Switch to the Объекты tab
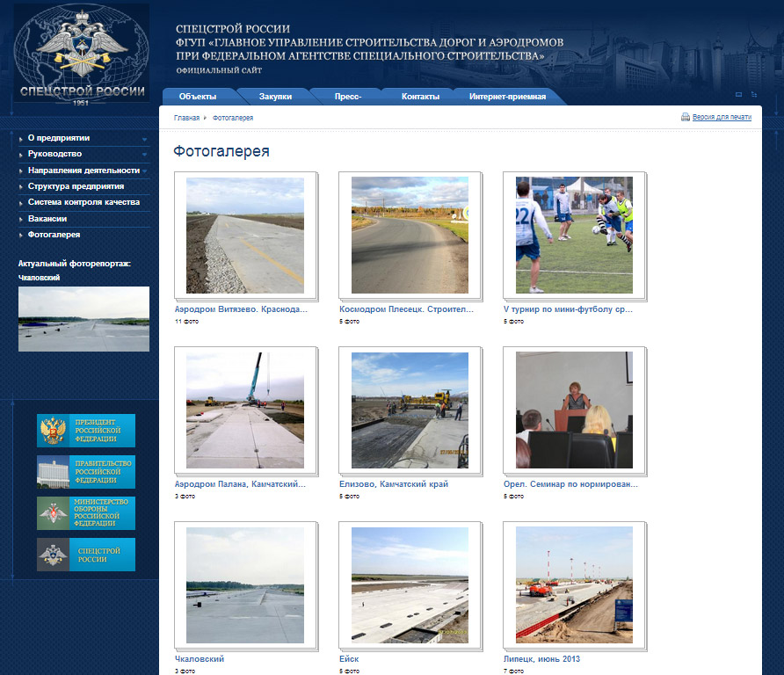 (x=198, y=97)
